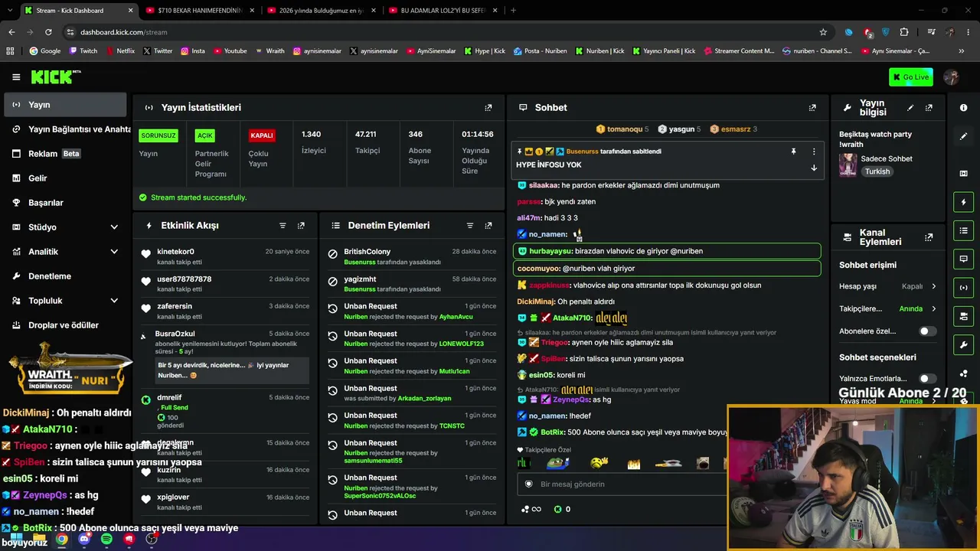Edit stream info with the pencil icon in Yayın bilgisi
Screen dimensions: 980x551
pyautogui.click(x=910, y=108)
